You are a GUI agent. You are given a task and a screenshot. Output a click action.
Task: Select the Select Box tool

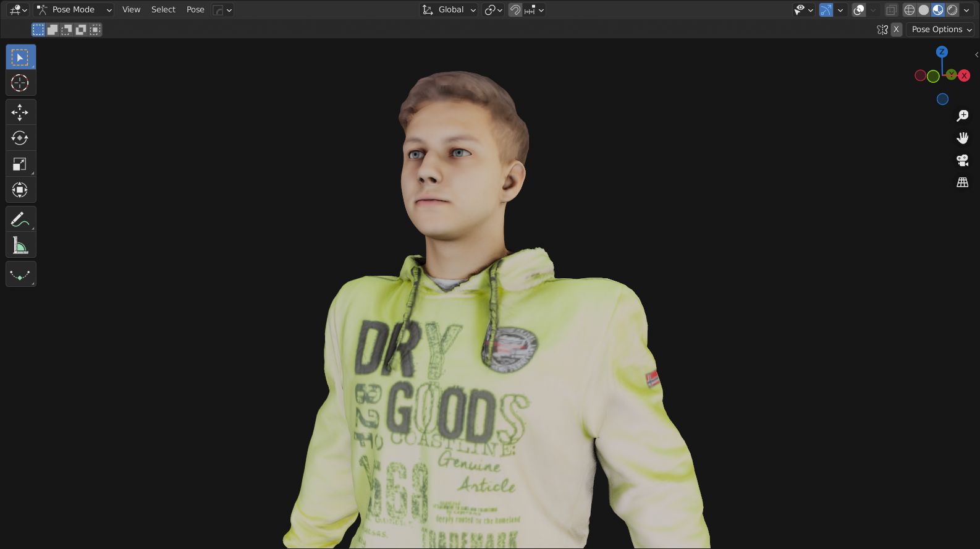tap(20, 57)
